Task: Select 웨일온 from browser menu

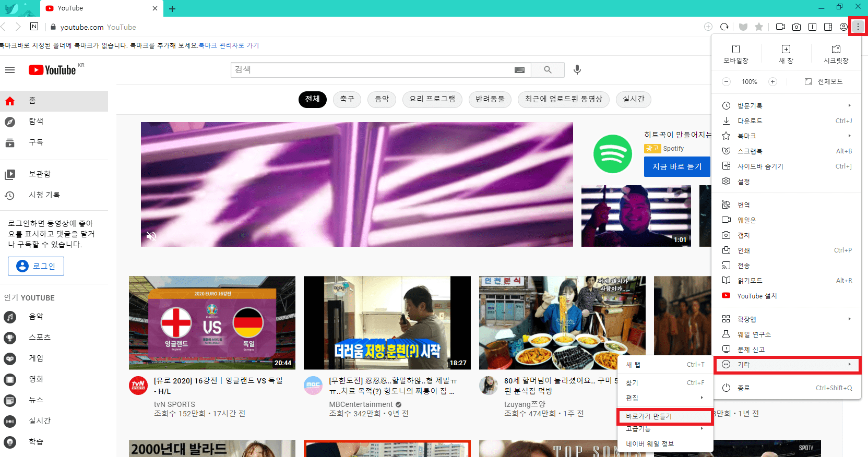Action: point(787,220)
